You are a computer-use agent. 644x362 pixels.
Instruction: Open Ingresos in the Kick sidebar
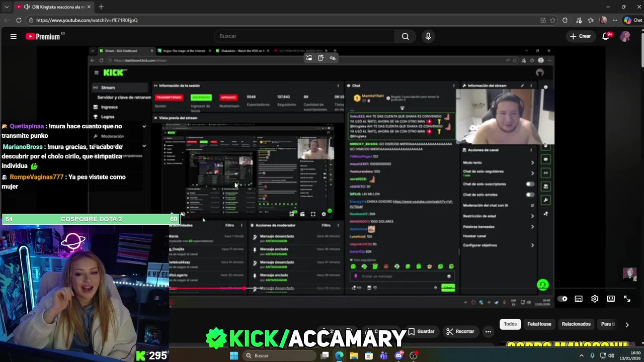pos(109,107)
